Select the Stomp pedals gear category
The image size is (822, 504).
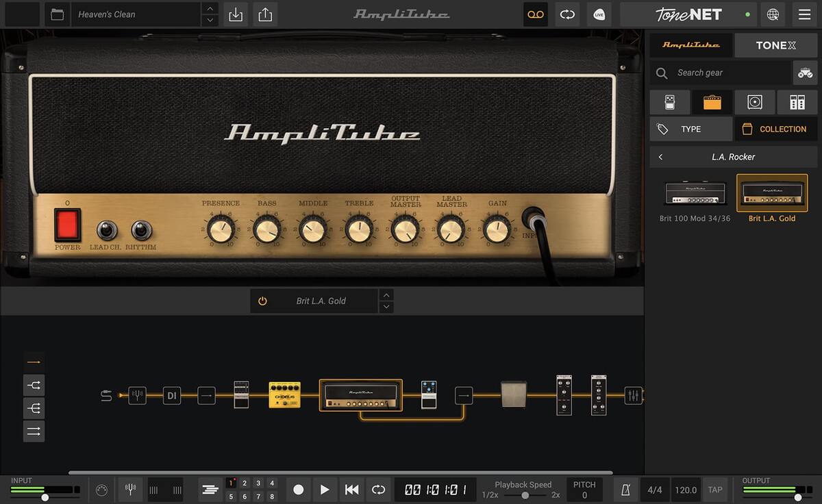(x=670, y=101)
